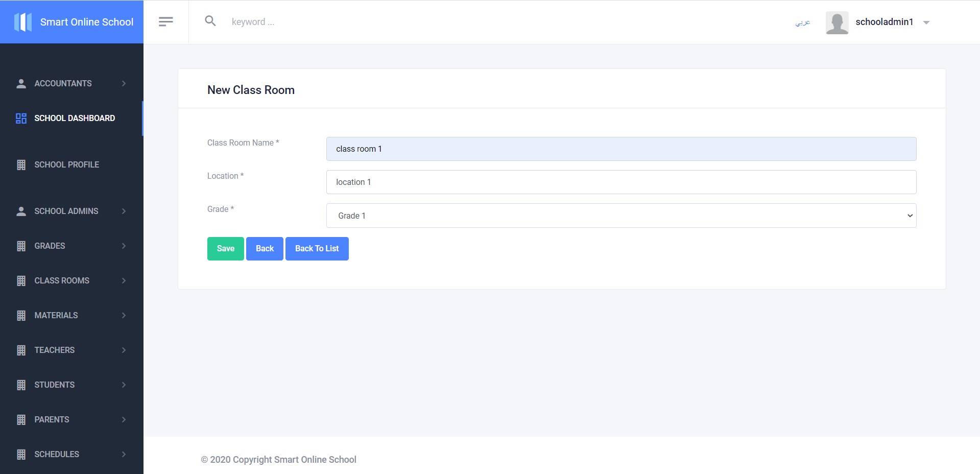This screenshot has height=474, width=980.
Task: Click the School Dashboard grid icon
Action: click(21, 118)
